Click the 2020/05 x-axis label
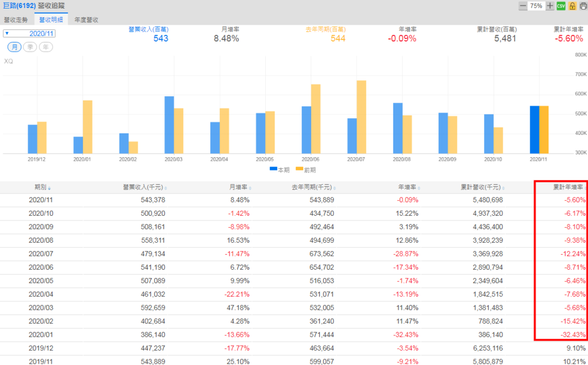This screenshot has height=365, width=588. (x=265, y=160)
